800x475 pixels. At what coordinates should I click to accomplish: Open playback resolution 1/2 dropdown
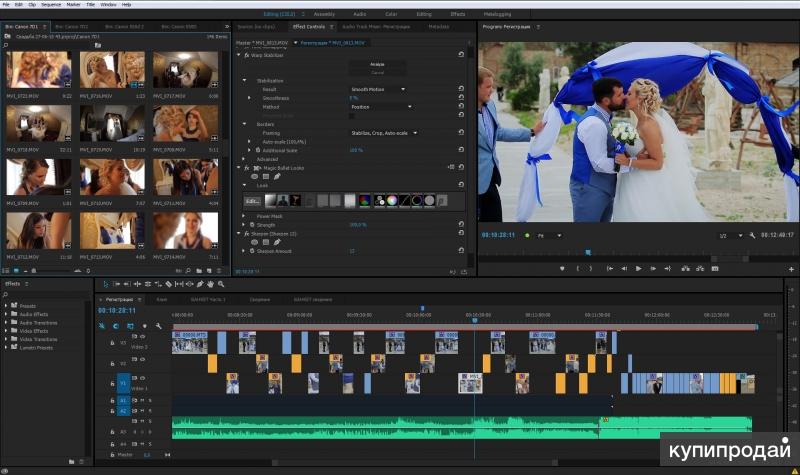[731, 236]
